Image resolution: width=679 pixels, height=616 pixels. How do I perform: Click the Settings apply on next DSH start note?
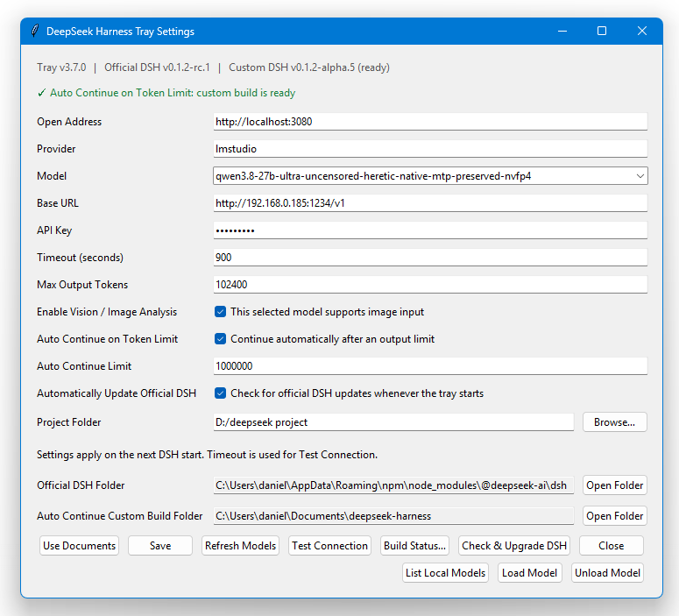pos(207,455)
